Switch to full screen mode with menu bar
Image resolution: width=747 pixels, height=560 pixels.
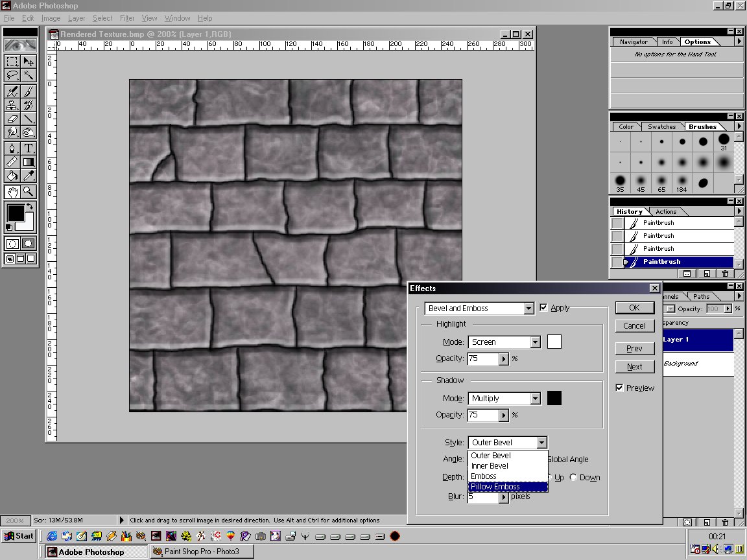pyautogui.click(x=21, y=258)
